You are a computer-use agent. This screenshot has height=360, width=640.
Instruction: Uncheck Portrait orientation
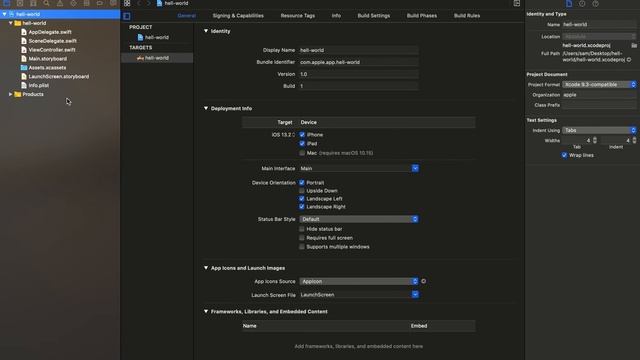coord(302,182)
